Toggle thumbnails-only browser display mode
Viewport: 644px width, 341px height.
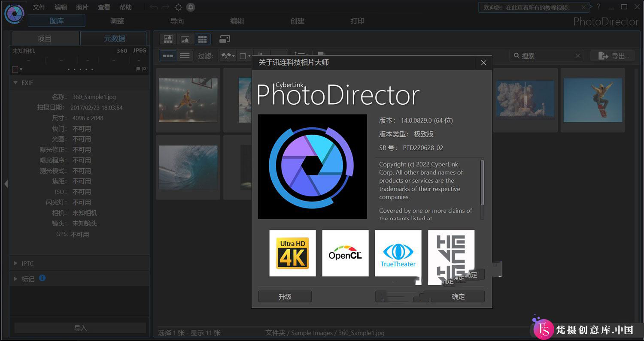pos(168,56)
